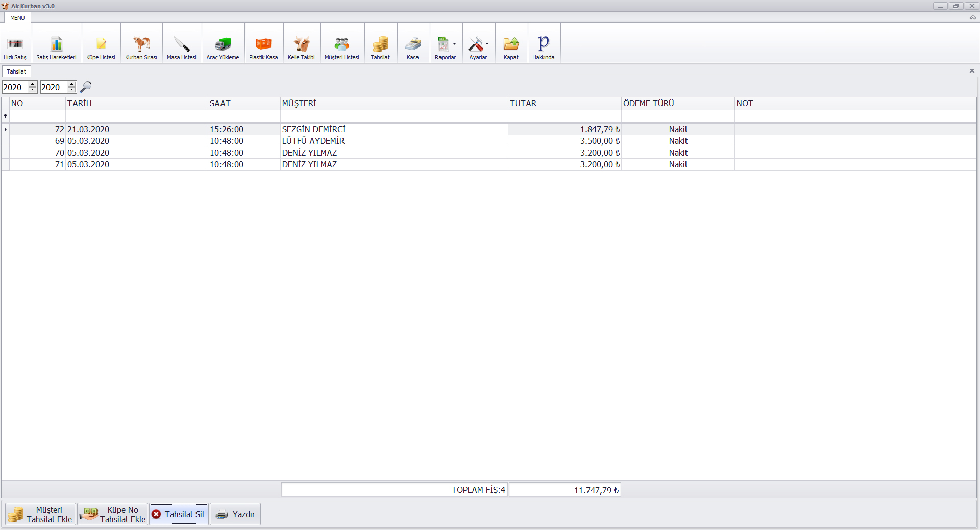
Task: Select the LÜTFÜ AYDEMİR payment row
Action: pyautogui.click(x=313, y=141)
